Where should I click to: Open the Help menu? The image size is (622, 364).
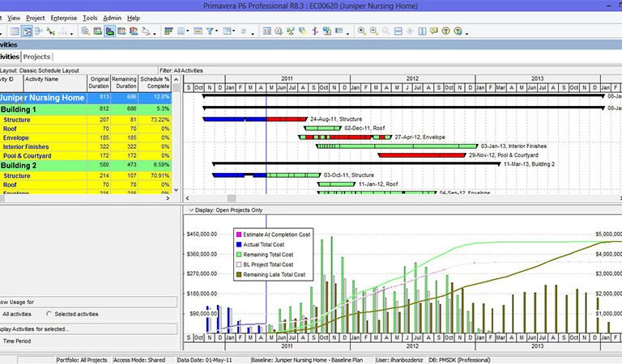pyautogui.click(x=134, y=18)
